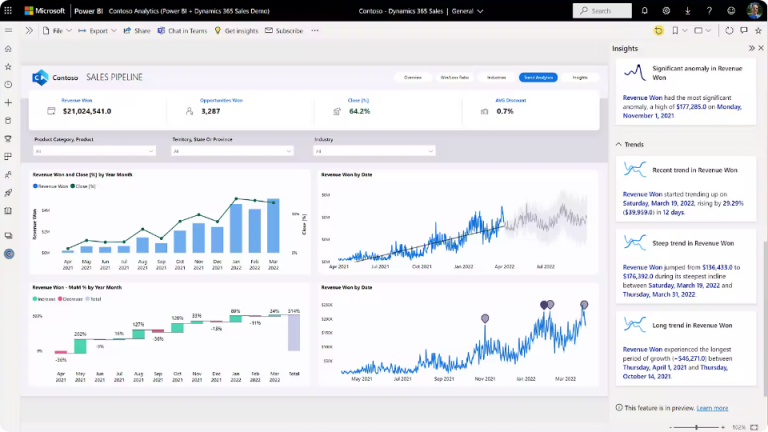Collapse the Trends section
The image size is (768, 432).
(x=619, y=144)
